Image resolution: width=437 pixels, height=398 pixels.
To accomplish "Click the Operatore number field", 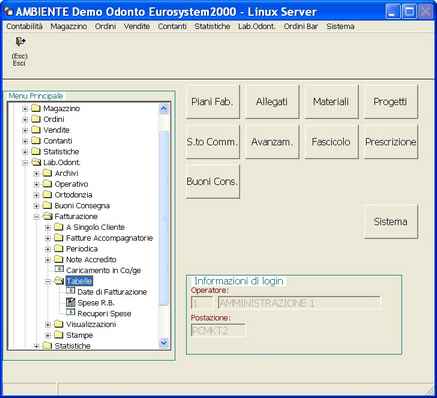I will coord(202,303).
